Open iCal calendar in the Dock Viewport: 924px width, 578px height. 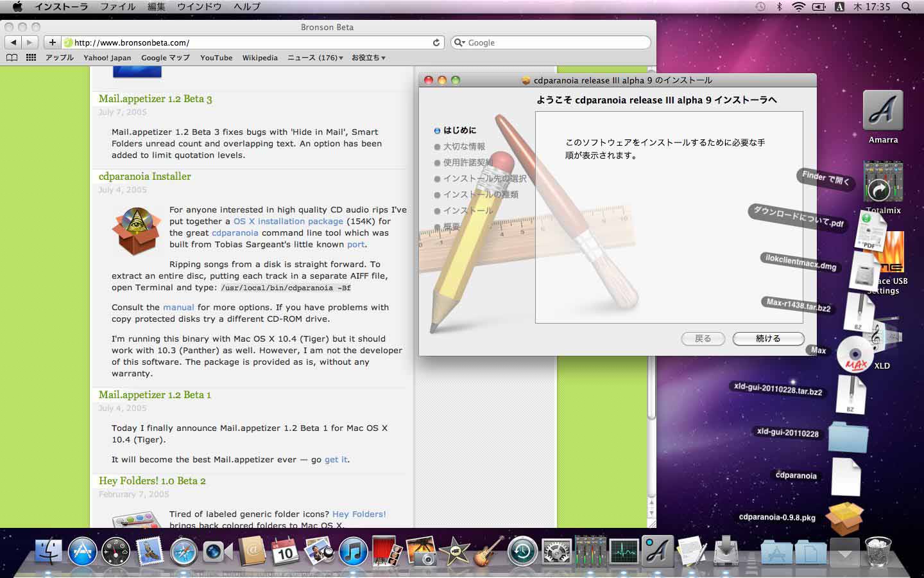[285, 551]
